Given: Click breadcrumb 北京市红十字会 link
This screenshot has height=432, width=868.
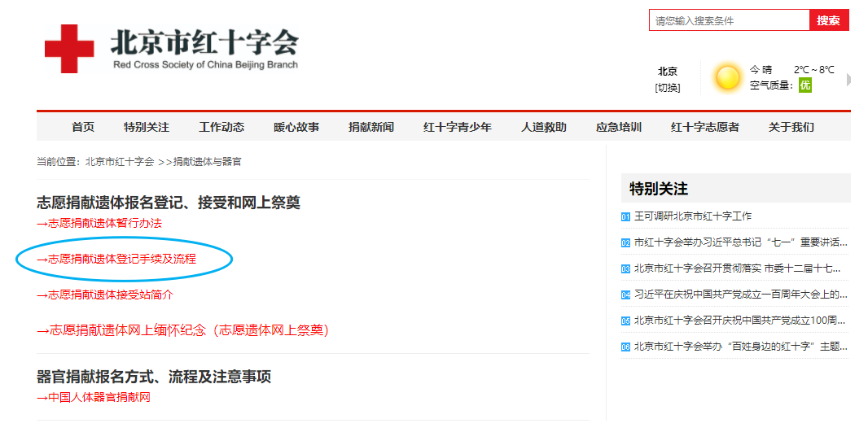Looking at the screenshot, I should pos(120,162).
